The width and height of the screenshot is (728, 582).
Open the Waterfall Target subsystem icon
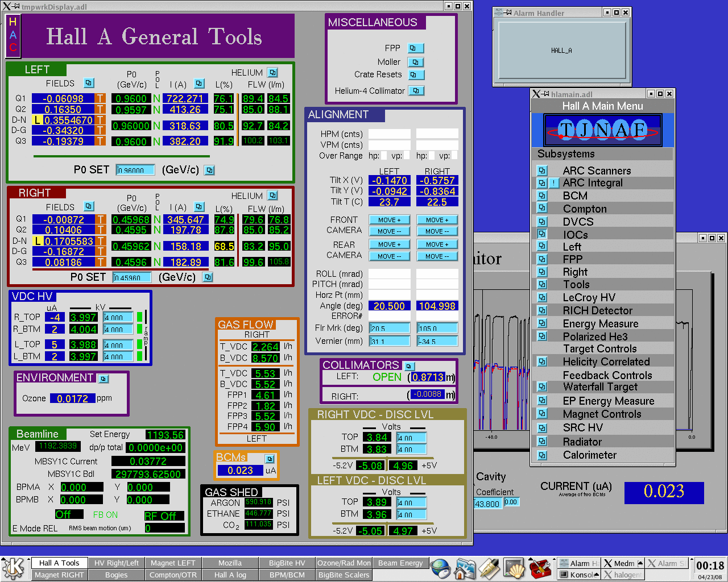542,387
